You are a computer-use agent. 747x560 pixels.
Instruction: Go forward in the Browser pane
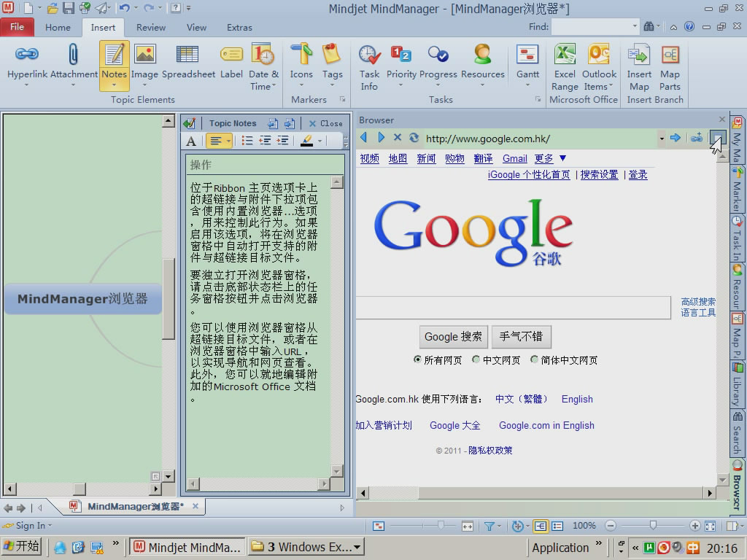coord(381,138)
